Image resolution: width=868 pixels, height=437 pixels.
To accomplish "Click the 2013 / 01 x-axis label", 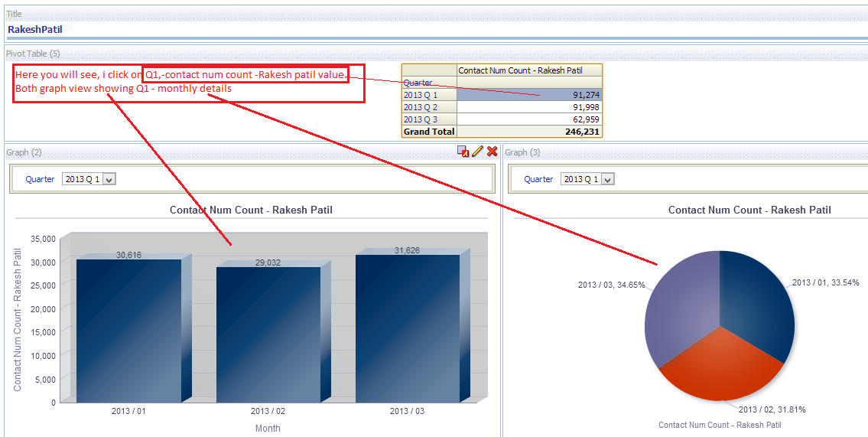I will tap(128, 411).
